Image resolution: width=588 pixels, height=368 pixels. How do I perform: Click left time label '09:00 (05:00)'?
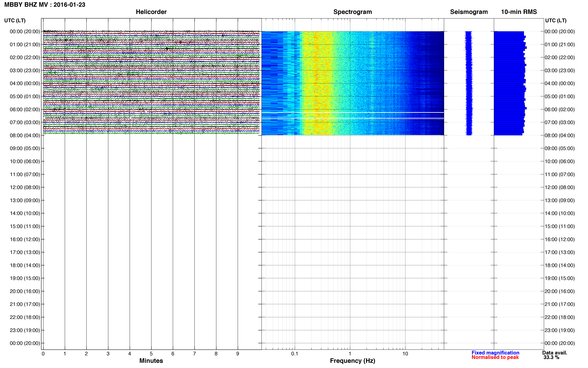point(25,148)
